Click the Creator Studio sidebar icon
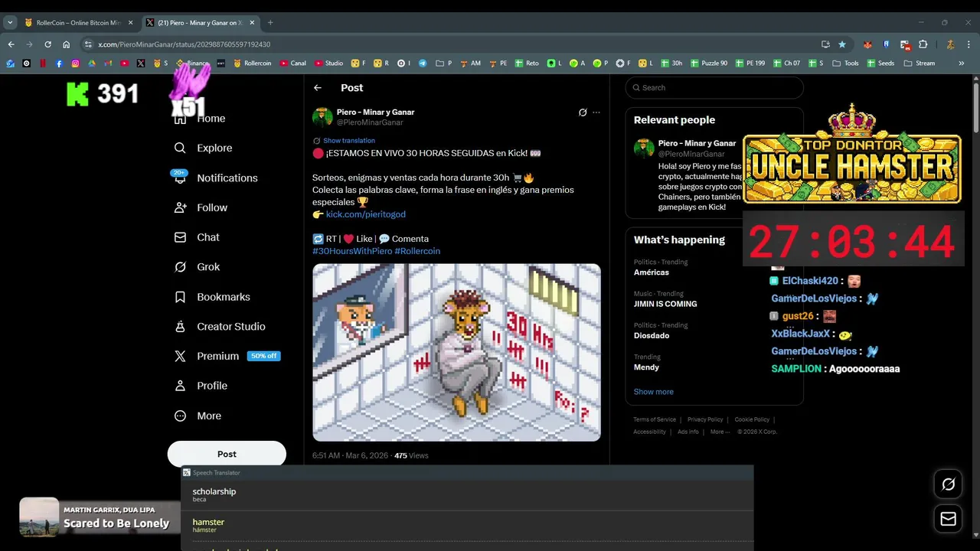 [180, 326]
